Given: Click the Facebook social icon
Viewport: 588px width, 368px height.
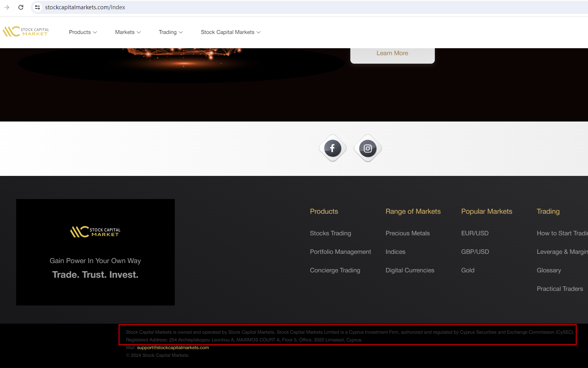Looking at the screenshot, I should click(x=333, y=148).
